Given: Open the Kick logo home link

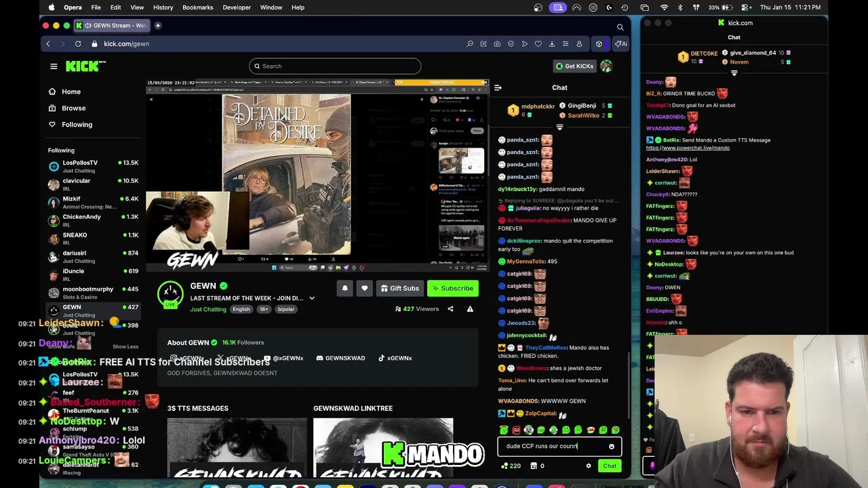Looking at the screenshot, I should [x=85, y=66].
